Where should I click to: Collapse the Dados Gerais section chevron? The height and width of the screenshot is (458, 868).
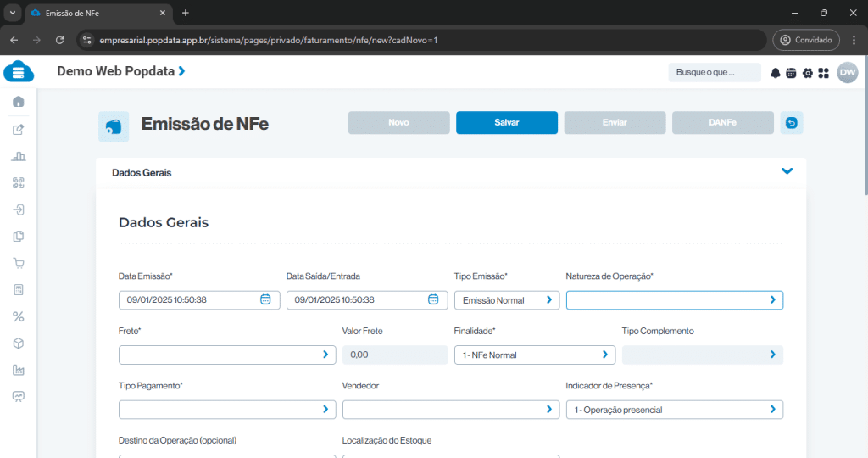(787, 171)
